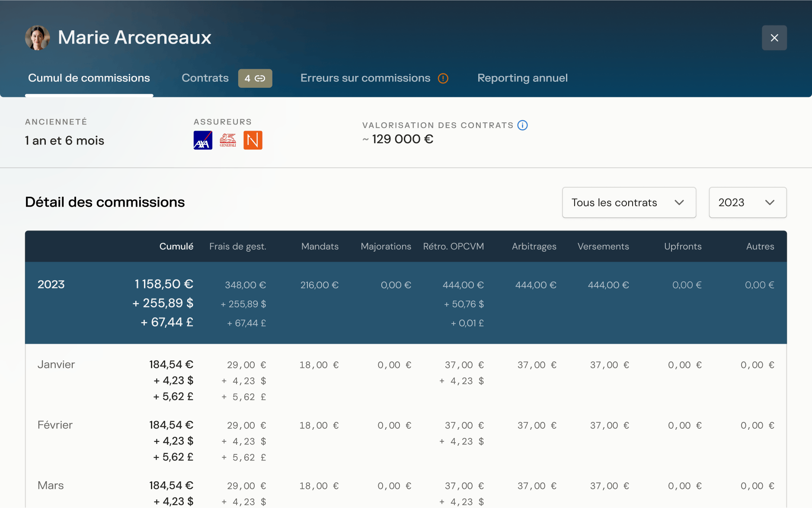Click the 1 158,50 € cumulative total

coord(164,284)
